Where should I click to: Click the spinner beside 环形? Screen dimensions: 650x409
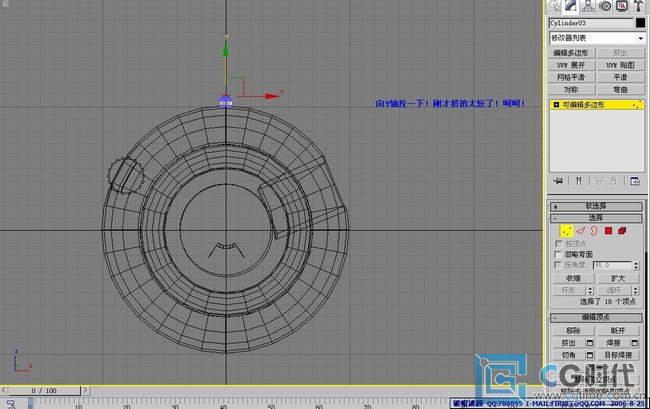tap(590, 290)
